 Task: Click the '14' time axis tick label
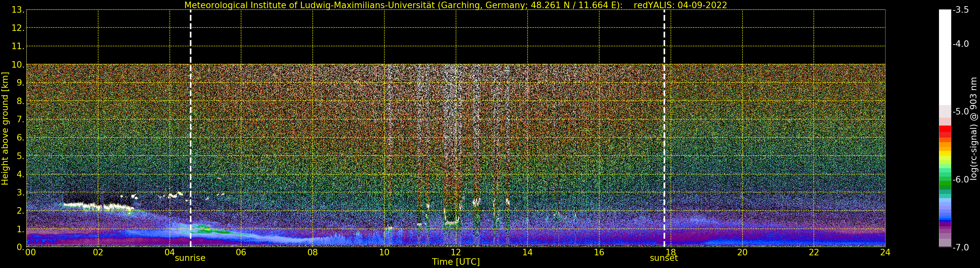coord(527,252)
